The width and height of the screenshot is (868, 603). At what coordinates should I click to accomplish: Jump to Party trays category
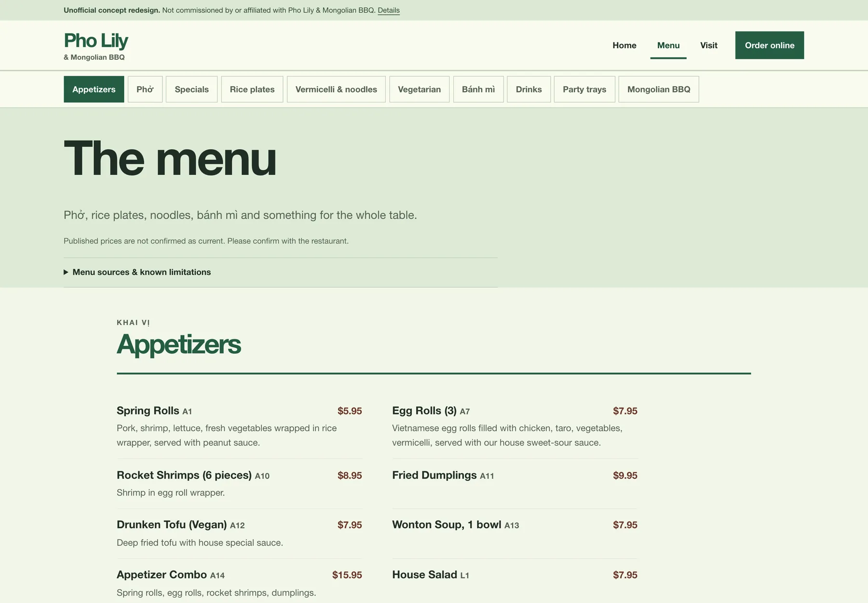pos(584,89)
